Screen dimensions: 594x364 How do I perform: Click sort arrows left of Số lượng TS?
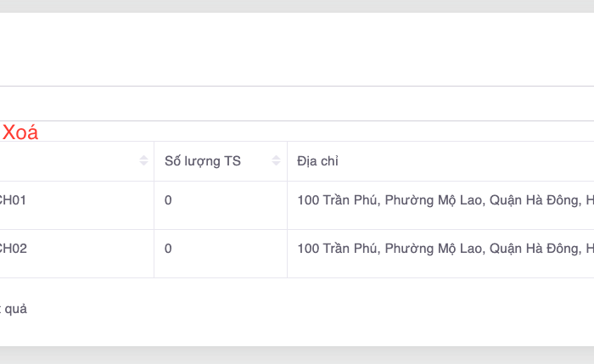tap(144, 161)
